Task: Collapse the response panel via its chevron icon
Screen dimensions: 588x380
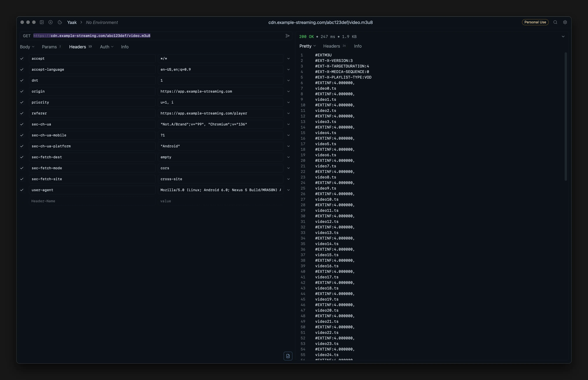Action: [x=563, y=36]
